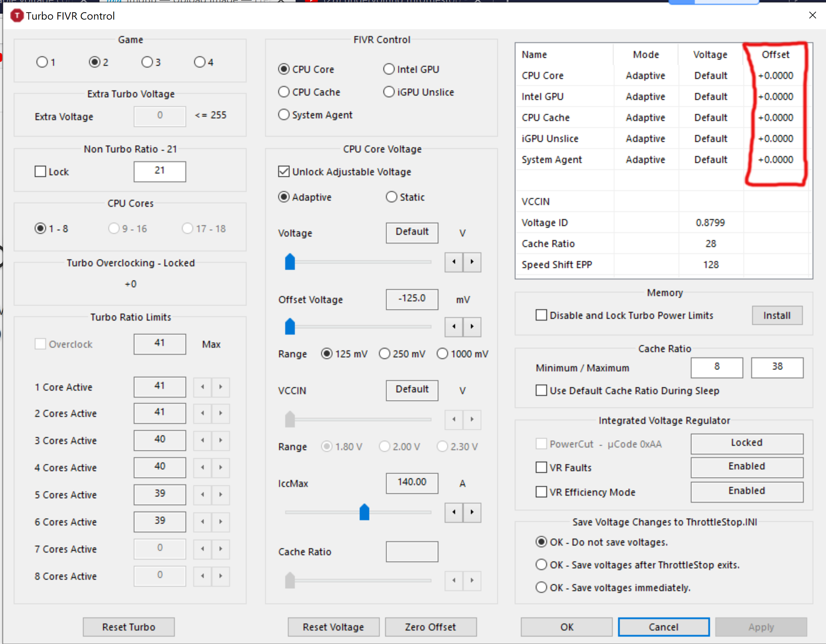Click the Non Turbo Ratio 21 field
The image size is (826, 644).
click(x=160, y=172)
